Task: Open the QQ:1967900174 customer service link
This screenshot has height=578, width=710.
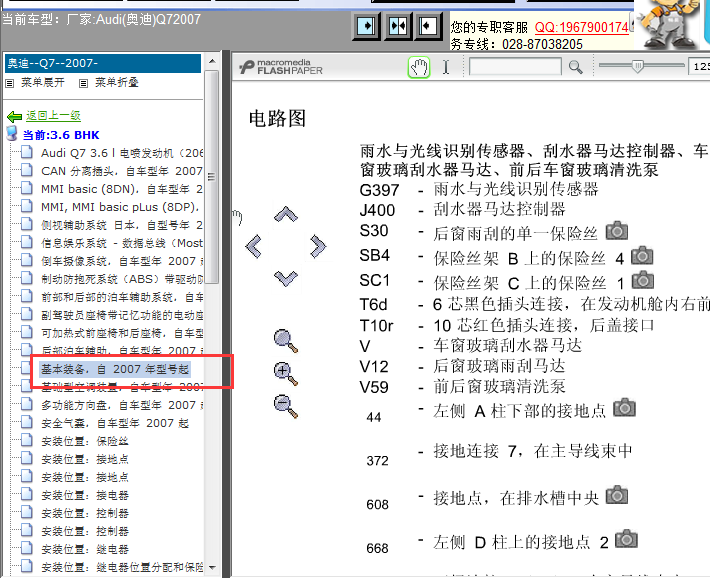Action: pyautogui.click(x=581, y=27)
